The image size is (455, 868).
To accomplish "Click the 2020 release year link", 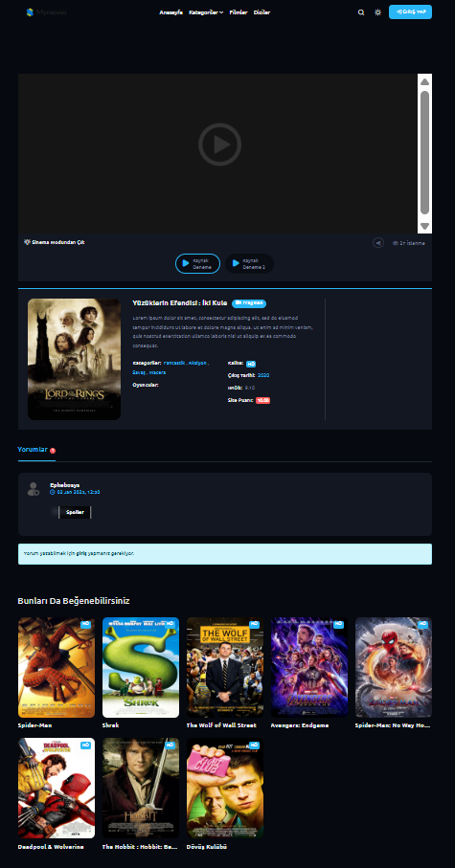I will click(263, 375).
